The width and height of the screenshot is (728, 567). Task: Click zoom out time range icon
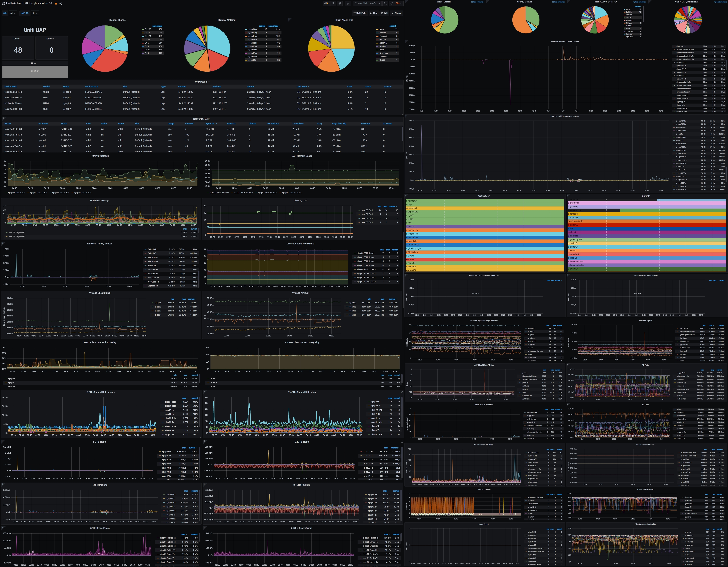[385, 3]
